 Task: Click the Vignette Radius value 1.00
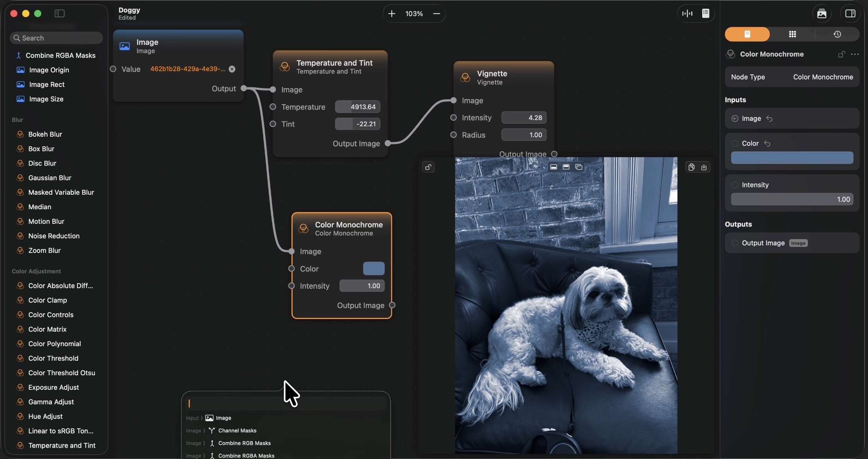pos(524,135)
